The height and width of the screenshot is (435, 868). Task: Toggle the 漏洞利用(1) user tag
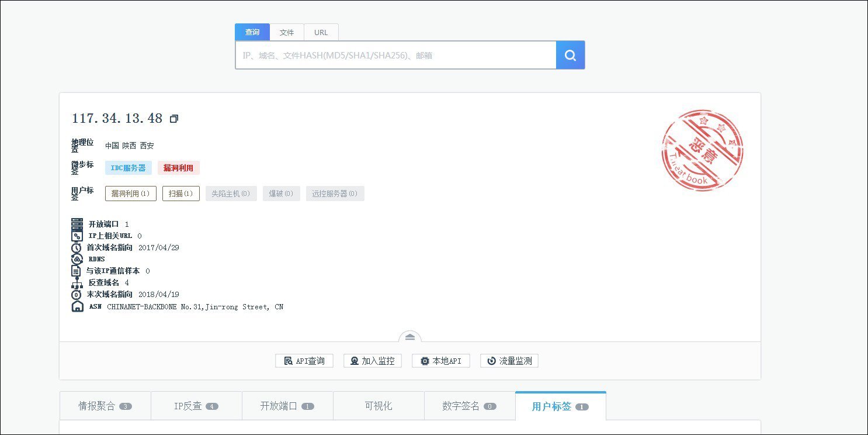pyautogui.click(x=130, y=194)
